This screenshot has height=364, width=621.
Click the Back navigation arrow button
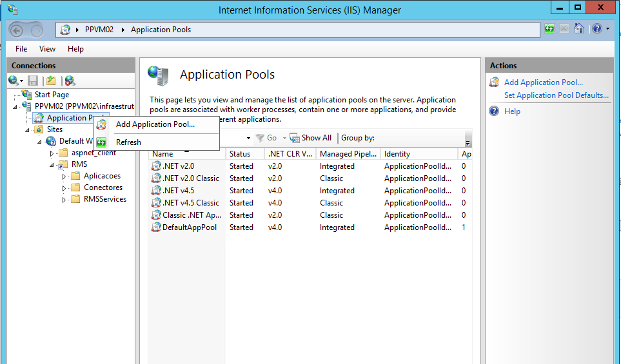[x=17, y=30]
